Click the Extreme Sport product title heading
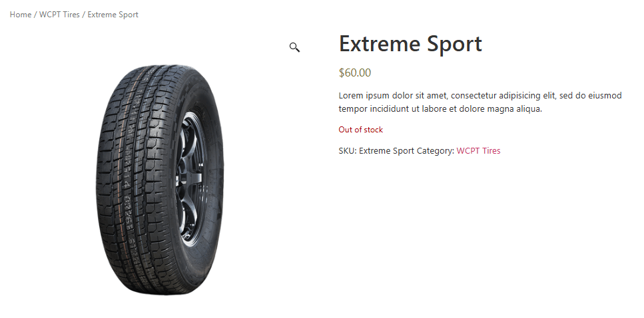The image size is (644, 318). (x=410, y=43)
